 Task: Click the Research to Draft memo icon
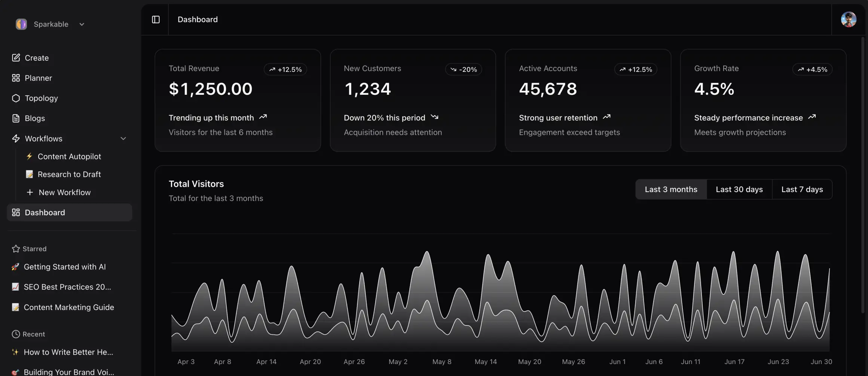29,175
